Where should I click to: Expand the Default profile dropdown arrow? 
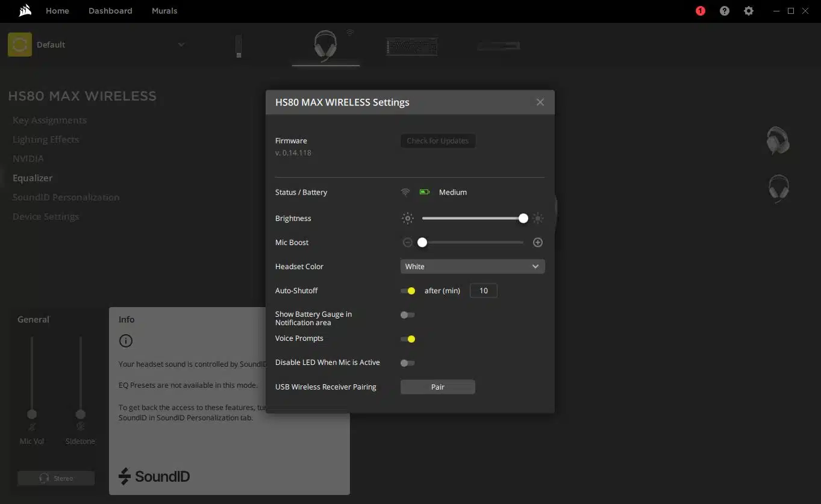pyautogui.click(x=181, y=45)
